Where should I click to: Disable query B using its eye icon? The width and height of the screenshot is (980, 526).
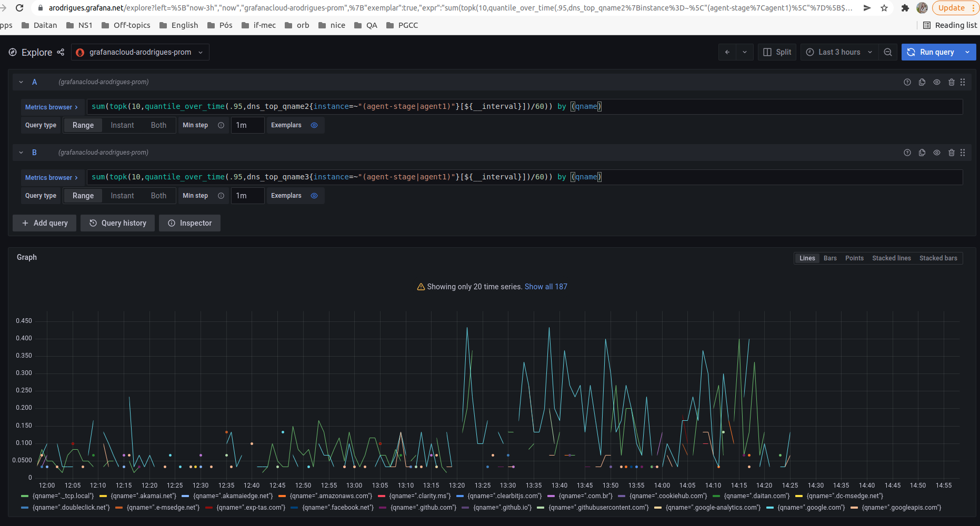(x=936, y=153)
